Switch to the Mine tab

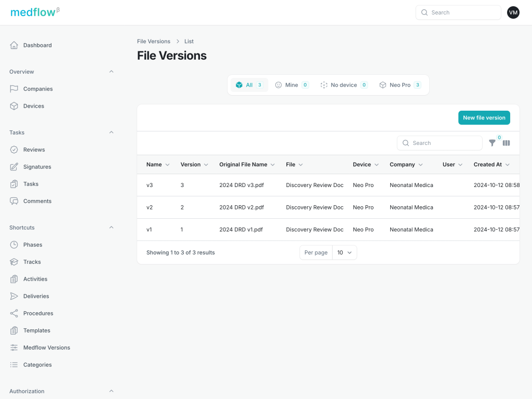tap(291, 85)
